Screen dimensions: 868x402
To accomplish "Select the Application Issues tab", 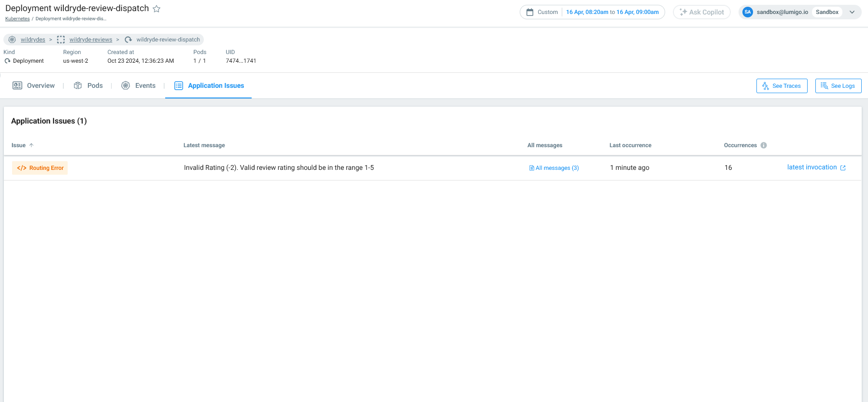I will [x=209, y=85].
